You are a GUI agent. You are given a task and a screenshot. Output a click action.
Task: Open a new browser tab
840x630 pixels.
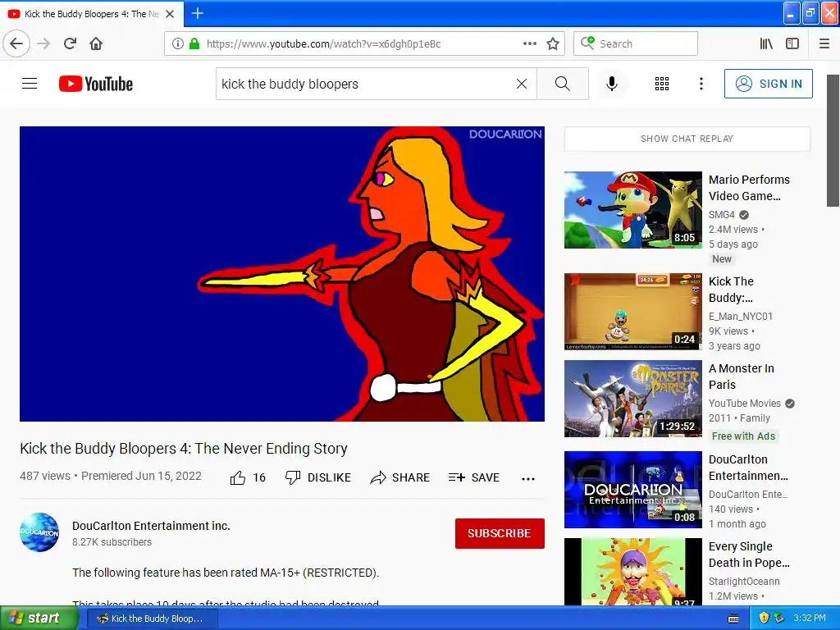[x=197, y=13]
